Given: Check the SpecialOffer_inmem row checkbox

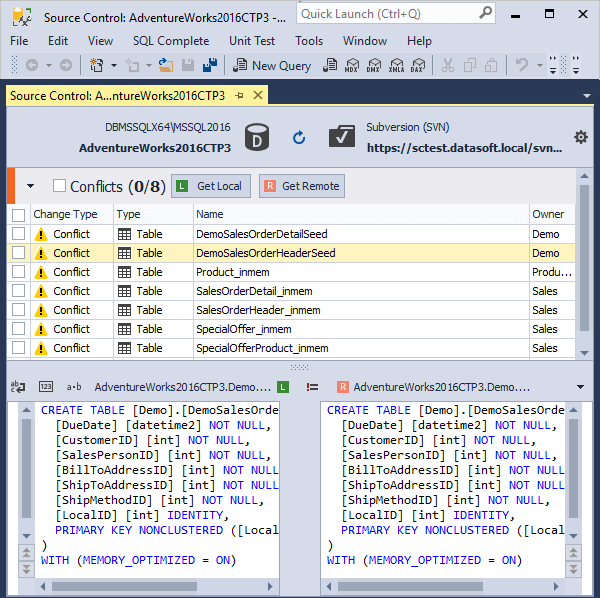Looking at the screenshot, I should 18,329.
